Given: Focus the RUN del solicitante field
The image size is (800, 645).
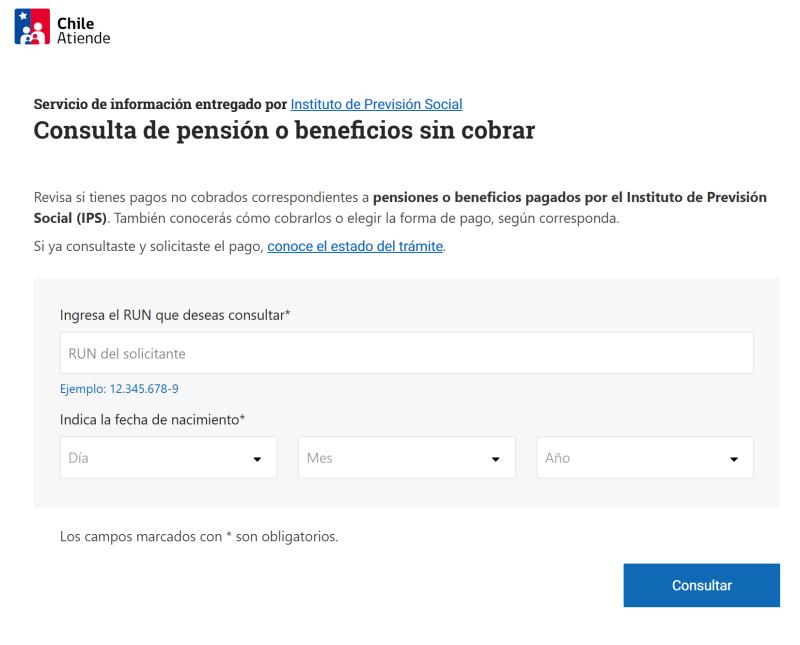Looking at the screenshot, I should tap(406, 353).
